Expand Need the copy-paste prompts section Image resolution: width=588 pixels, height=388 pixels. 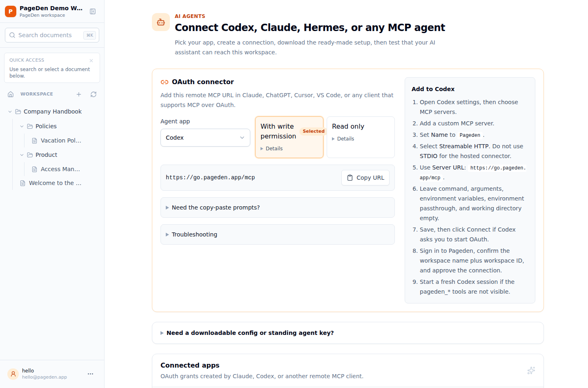[278, 207]
